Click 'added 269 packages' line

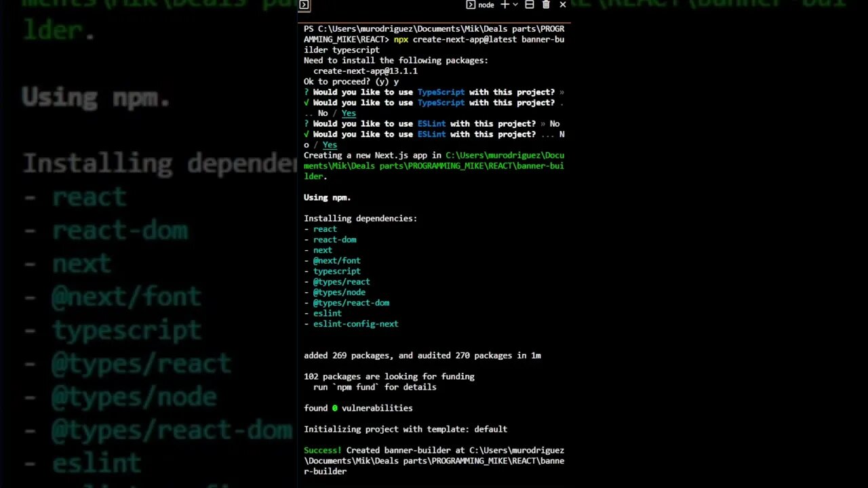click(x=422, y=356)
